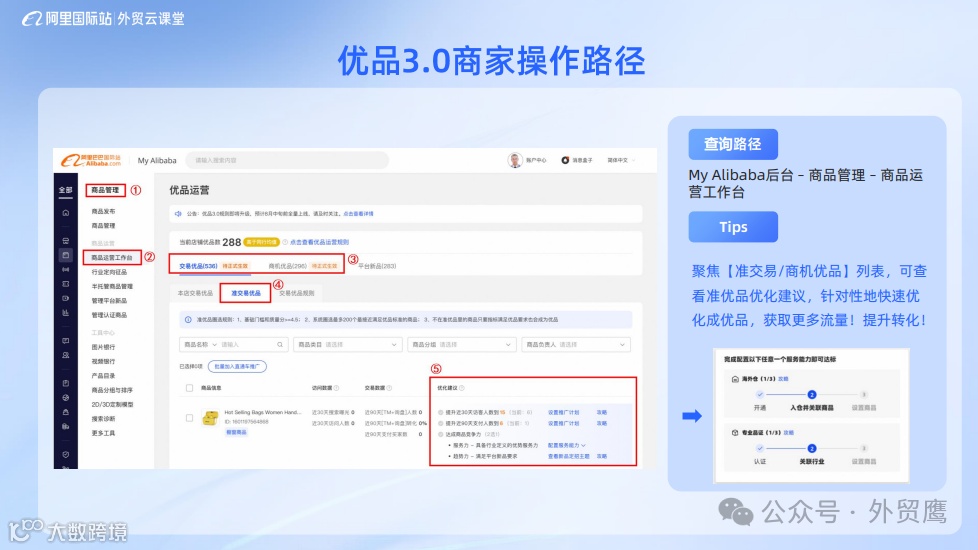Open the 消息盒子 message icon
The width and height of the screenshot is (978, 550).
[565, 160]
